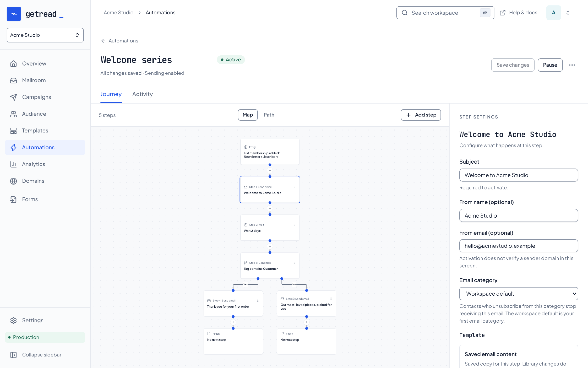Click the drag handle on Step 5 card
This screenshot has width=588, height=368.
[x=331, y=299]
